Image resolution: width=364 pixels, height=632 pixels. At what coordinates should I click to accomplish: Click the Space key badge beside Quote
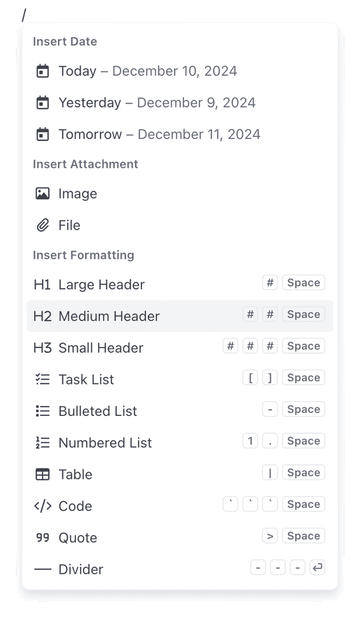[x=303, y=535]
